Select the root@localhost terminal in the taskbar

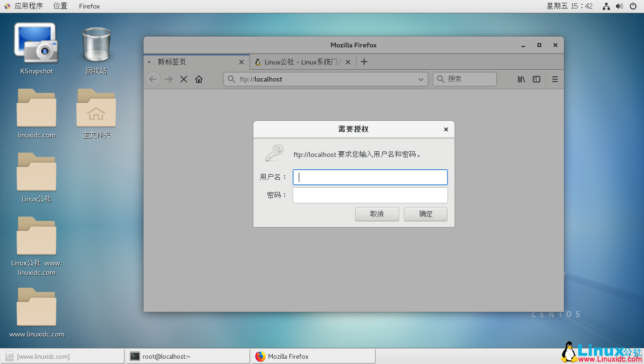tap(188, 356)
